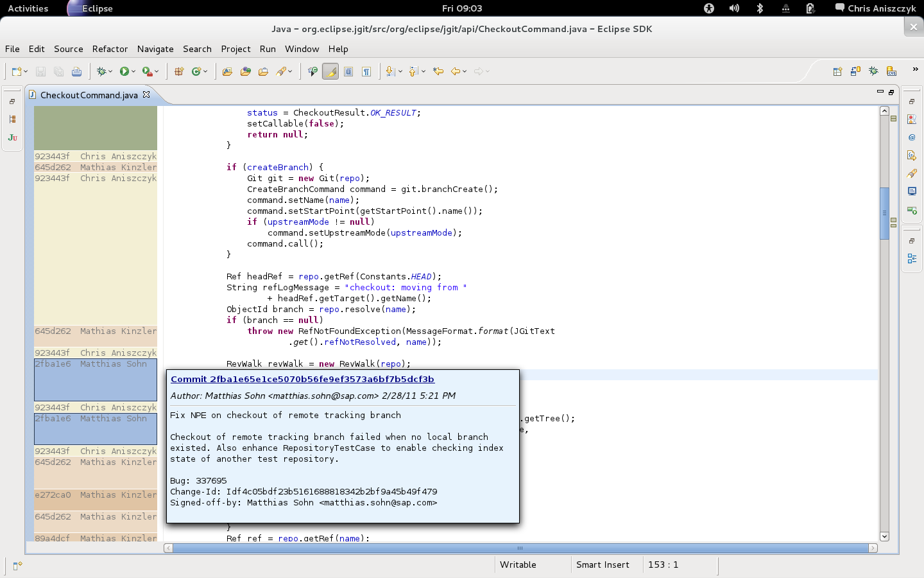Launch Debug with the bug icon

click(x=101, y=71)
